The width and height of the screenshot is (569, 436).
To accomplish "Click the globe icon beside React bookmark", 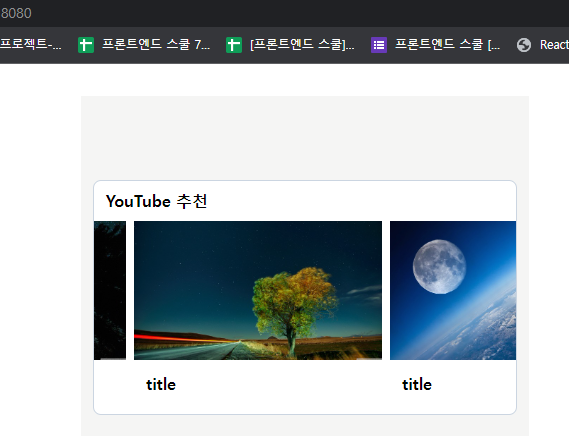I will pos(524,45).
